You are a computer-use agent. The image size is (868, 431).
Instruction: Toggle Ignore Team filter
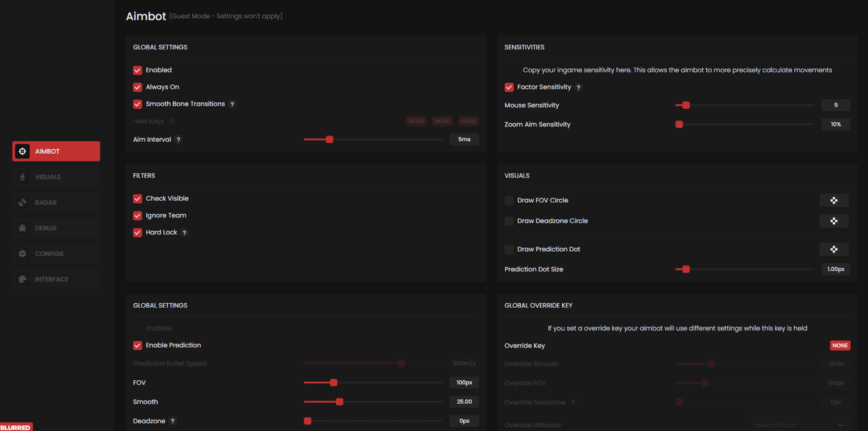(x=137, y=215)
